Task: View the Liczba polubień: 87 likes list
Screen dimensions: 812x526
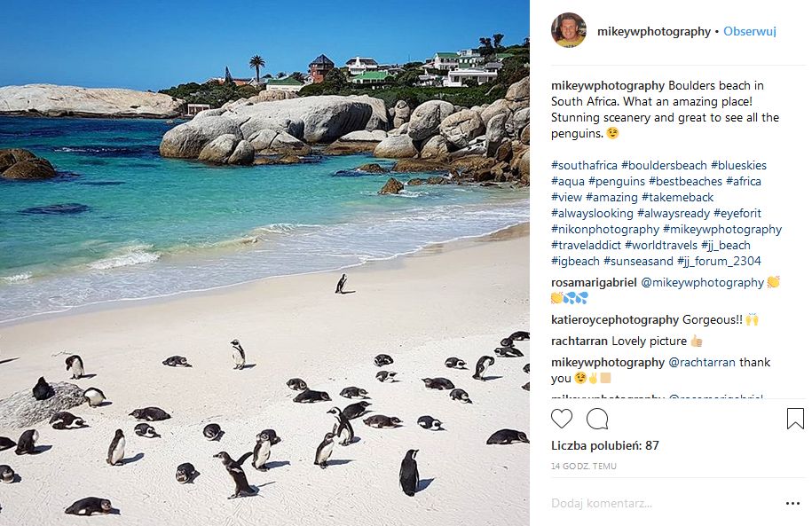Action: coord(605,445)
